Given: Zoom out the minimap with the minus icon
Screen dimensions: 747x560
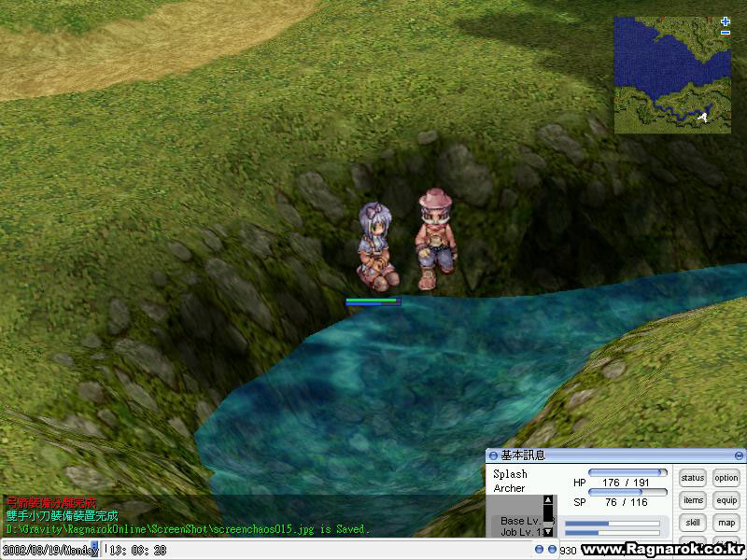Looking at the screenshot, I should coord(726,33).
